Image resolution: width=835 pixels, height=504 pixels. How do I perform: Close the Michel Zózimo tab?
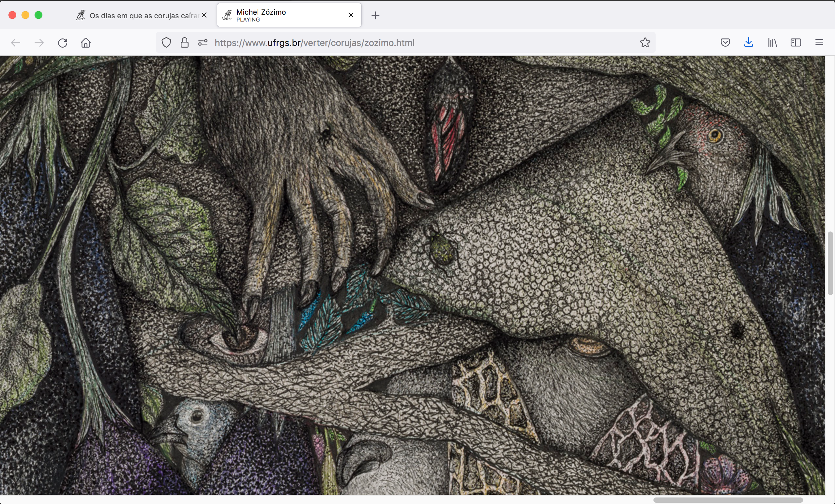click(x=351, y=15)
